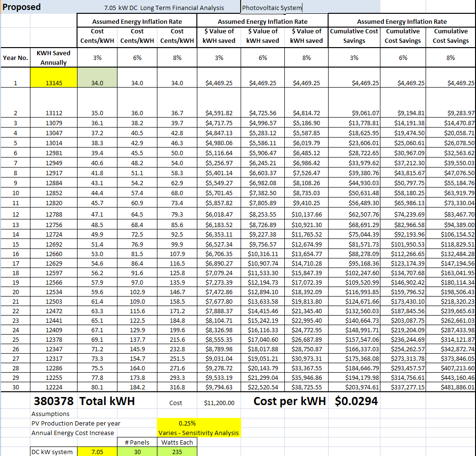This screenshot has height=456, width=476.
Task: Select the 'Cost per kWH' label
Action: point(289,401)
